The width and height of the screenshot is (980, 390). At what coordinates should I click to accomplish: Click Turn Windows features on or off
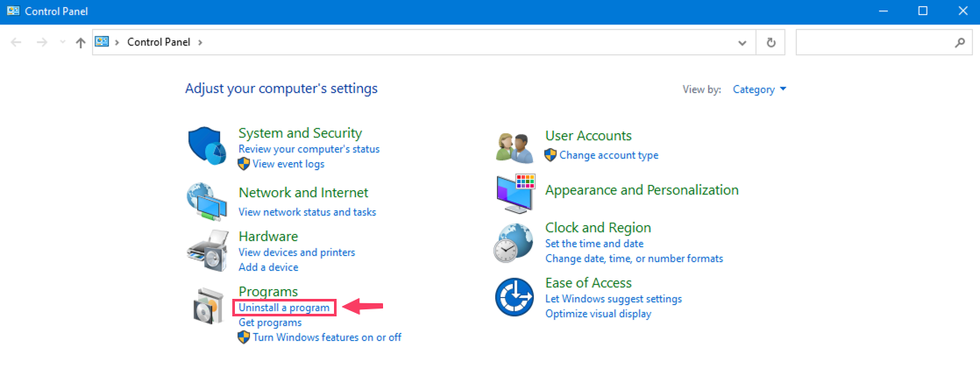[x=327, y=337]
